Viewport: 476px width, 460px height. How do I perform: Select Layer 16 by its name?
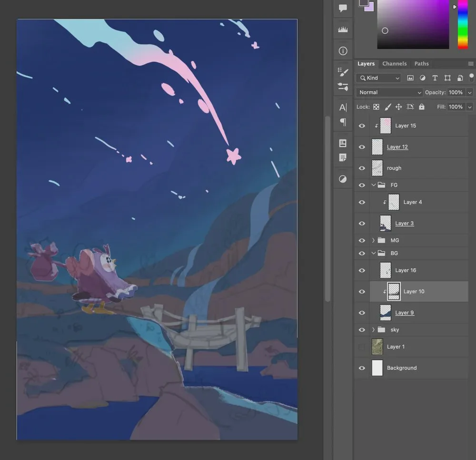[406, 270]
